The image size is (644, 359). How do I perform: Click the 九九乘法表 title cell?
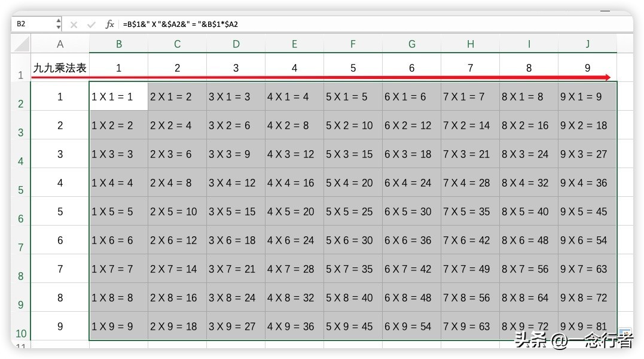(60, 68)
